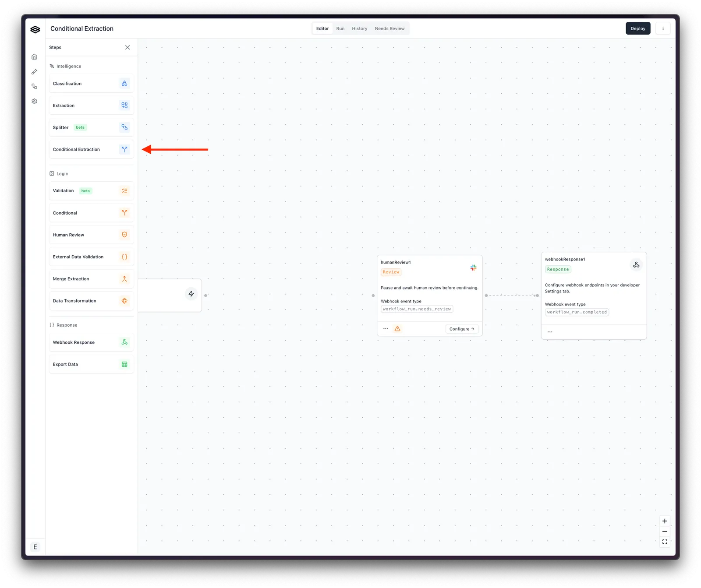Click the Classification step icon

click(124, 84)
